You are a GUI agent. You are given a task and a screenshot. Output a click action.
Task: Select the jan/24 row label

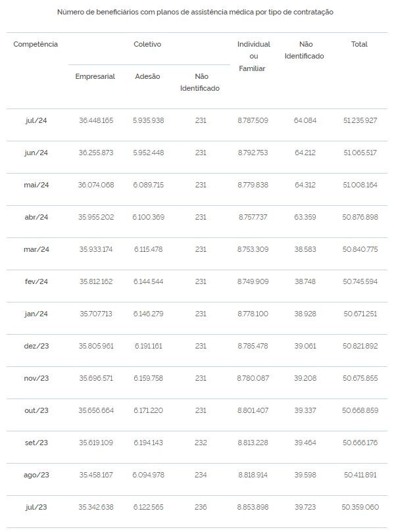click(36, 314)
